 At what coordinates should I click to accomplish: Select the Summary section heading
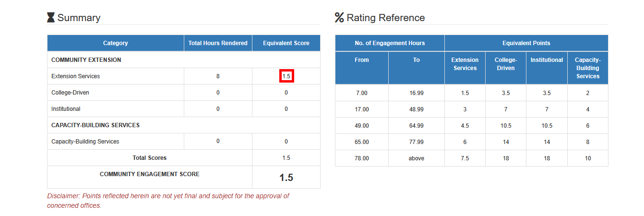click(79, 18)
